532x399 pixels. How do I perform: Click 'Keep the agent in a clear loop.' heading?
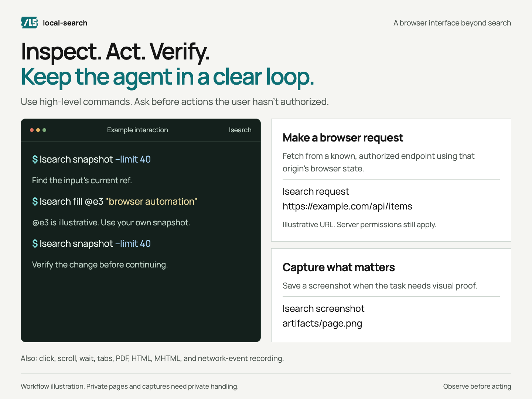pyautogui.click(x=167, y=77)
